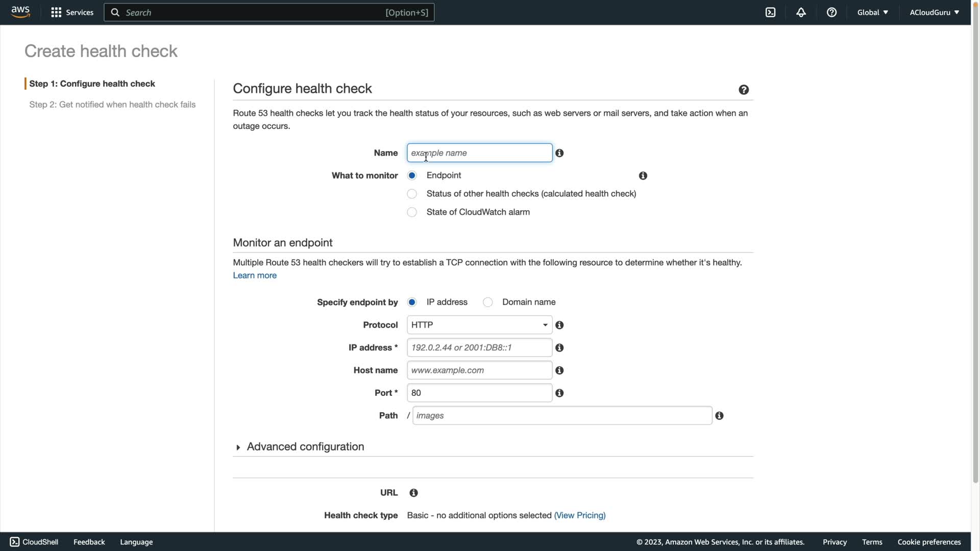The image size is (980, 551).
Task: Expand the Advanced configuration section
Action: tap(305, 447)
